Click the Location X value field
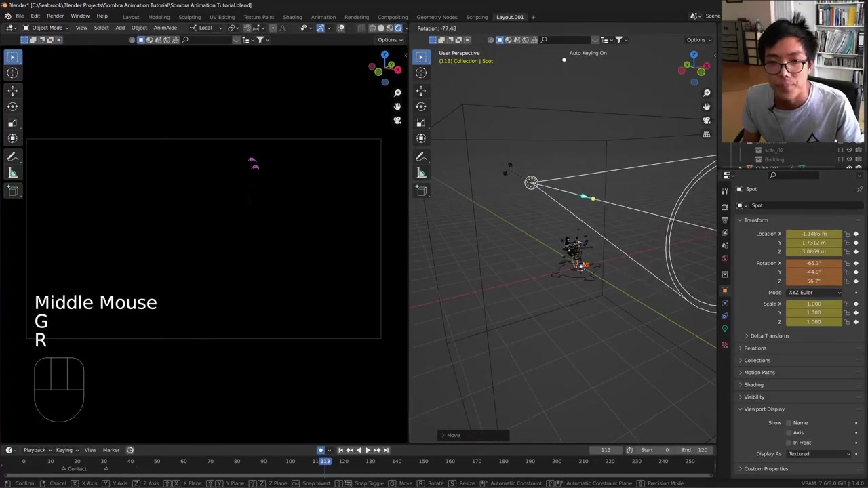The width and height of the screenshot is (868, 488). pyautogui.click(x=814, y=234)
